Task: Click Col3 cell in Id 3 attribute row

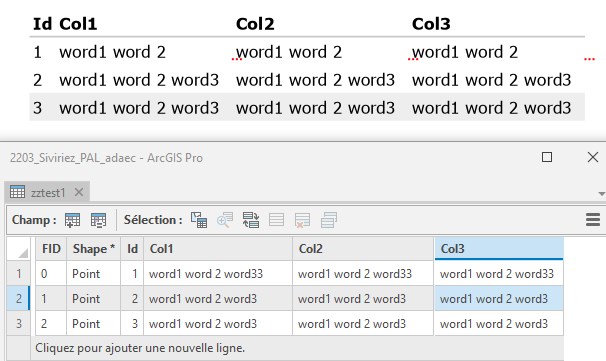Action: tap(499, 323)
